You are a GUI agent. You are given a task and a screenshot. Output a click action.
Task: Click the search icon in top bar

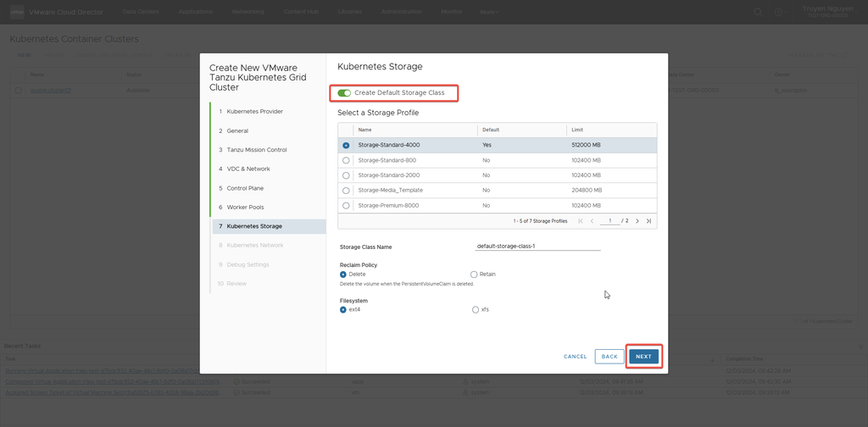pos(758,12)
